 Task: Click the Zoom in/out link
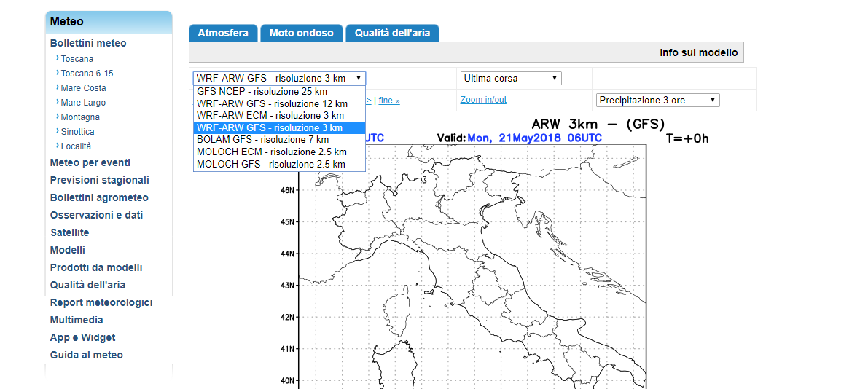pyautogui.click(x=483, y=100)
